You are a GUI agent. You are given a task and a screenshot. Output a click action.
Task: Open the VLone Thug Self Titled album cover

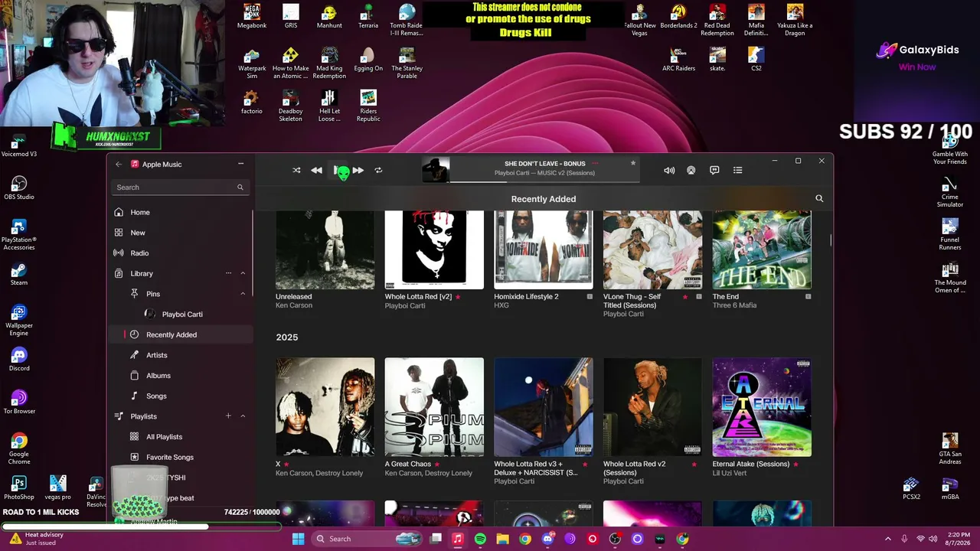(652, 249)
